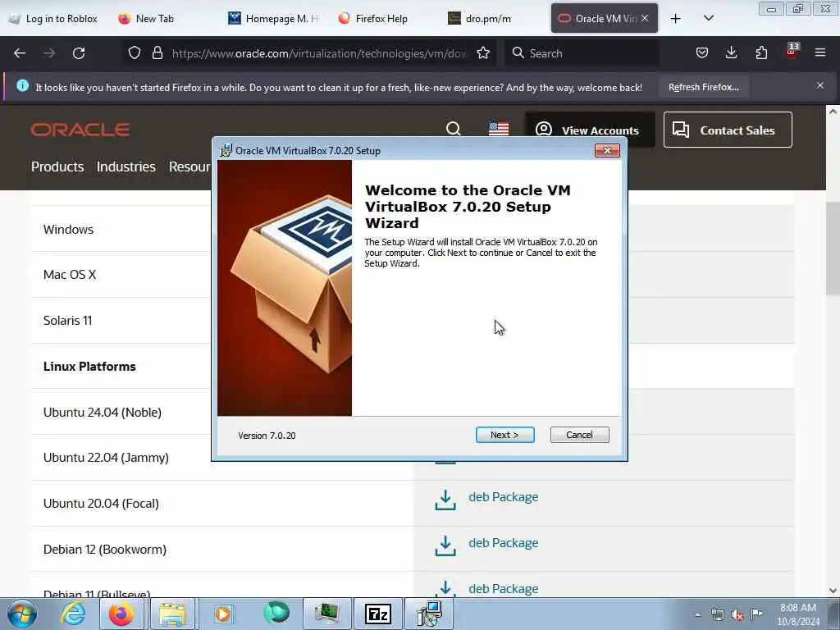Click the taskbar clock showing 8:08 AM
Screen dimensions: 840x630
click(798, 614)
